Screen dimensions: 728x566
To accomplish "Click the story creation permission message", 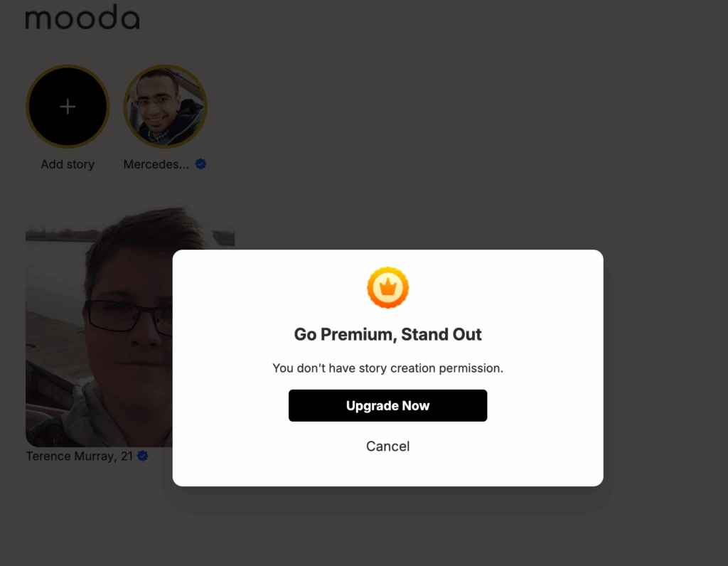I will click(387, 368).
